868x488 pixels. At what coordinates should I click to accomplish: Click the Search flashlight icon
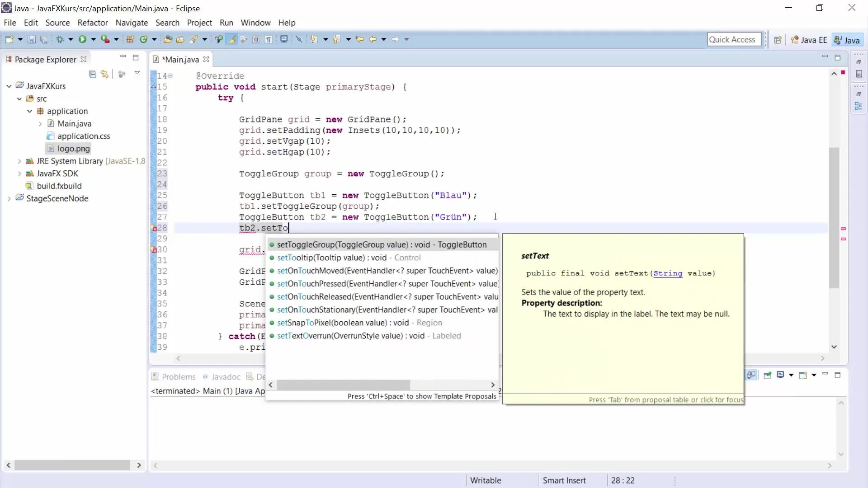[193, 39]
